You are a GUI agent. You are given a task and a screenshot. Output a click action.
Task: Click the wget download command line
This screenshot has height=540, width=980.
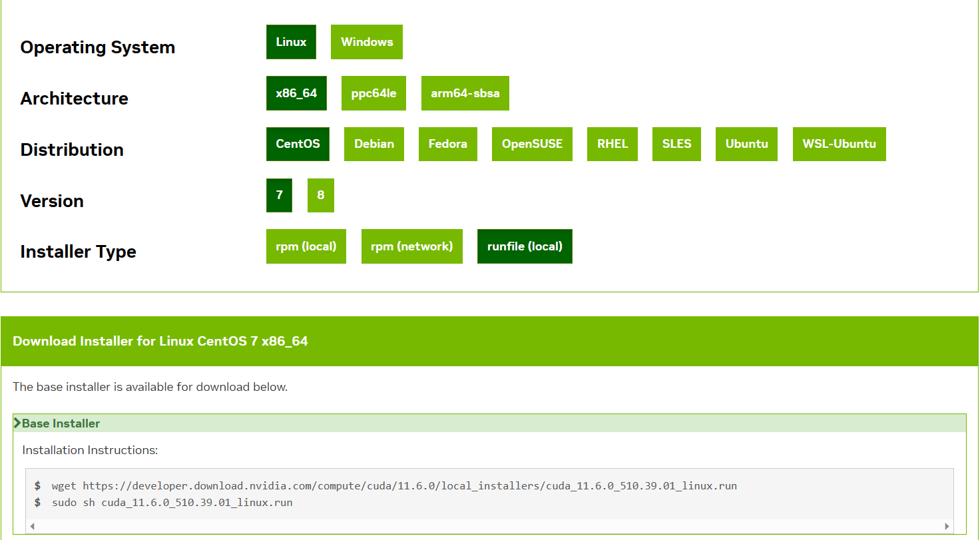[394, 486]
